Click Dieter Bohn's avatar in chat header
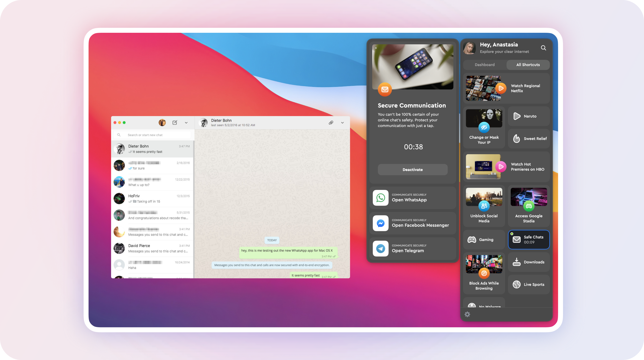The image size is (644, 360). [x=203, y=123]
